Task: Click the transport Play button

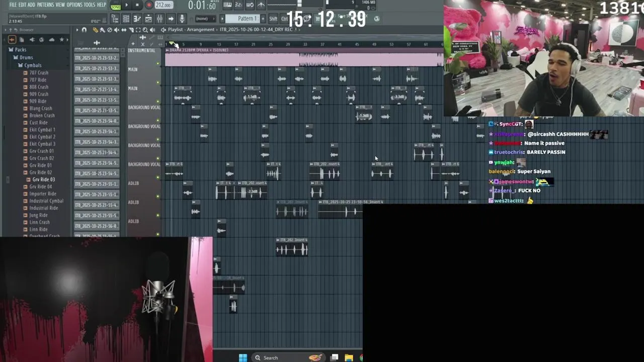Action: click(x=126, y=5)
